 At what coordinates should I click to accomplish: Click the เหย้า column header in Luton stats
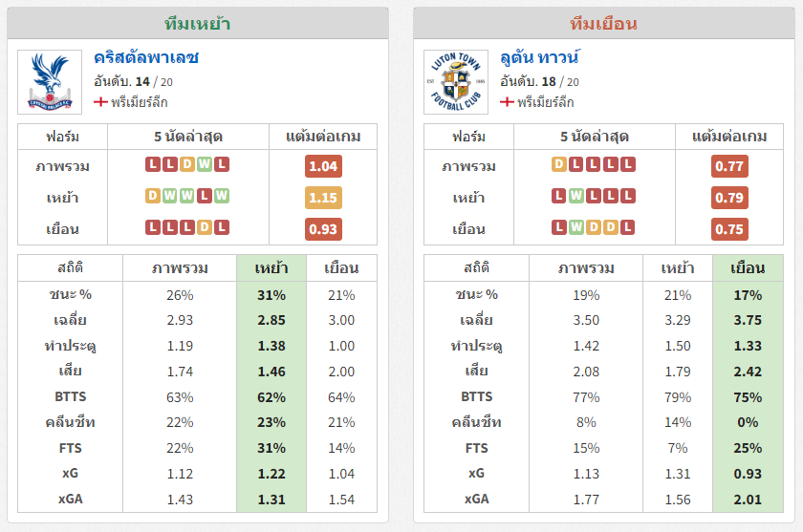click(678, 268)
